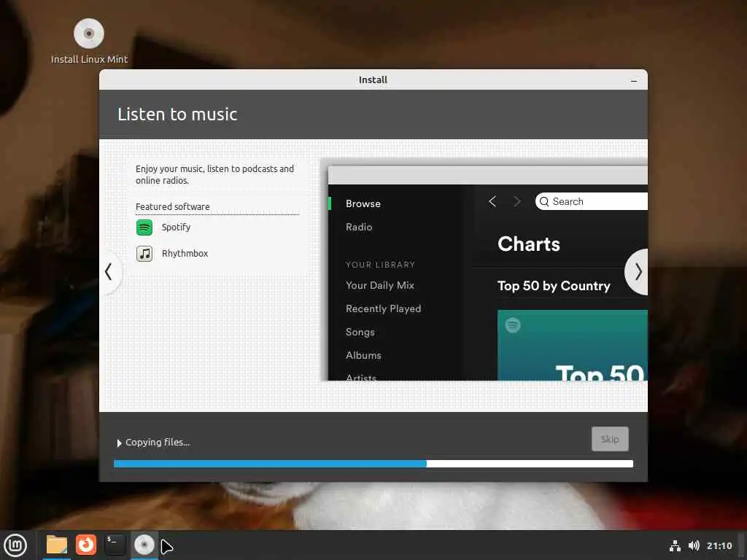747x560 pixels.
Task: Click the Copying files status text
Action: coord(158,443)
